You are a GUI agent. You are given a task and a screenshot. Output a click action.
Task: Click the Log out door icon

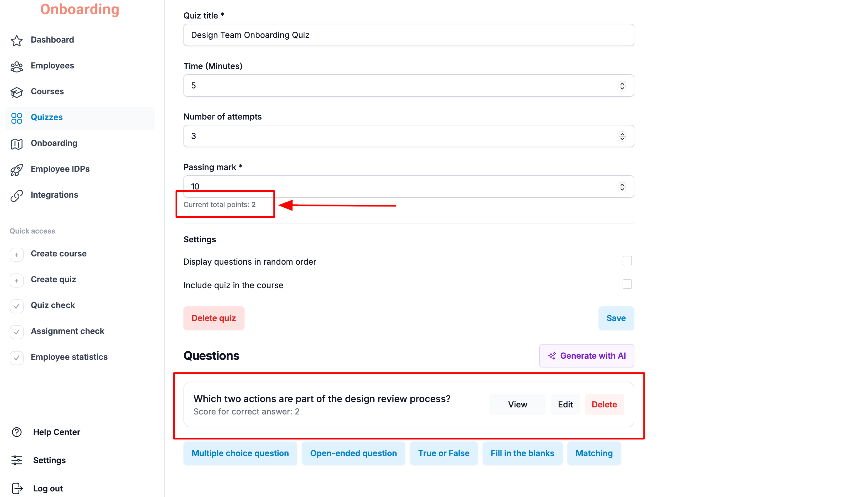click(x=16, y=488)
